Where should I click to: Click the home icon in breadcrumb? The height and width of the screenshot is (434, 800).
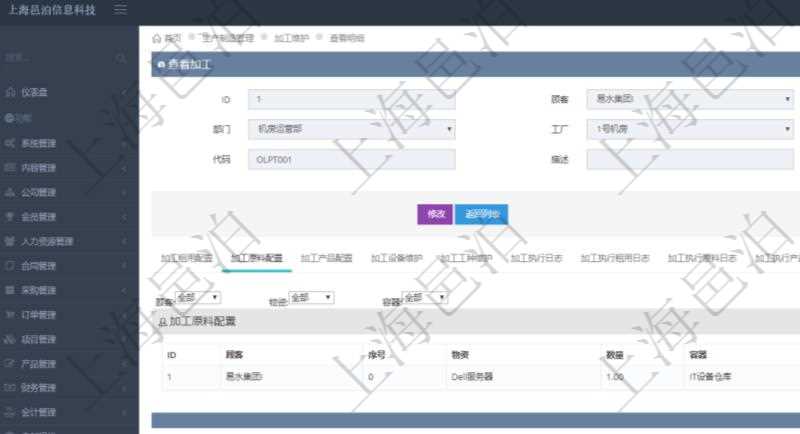tap(157, 37)
